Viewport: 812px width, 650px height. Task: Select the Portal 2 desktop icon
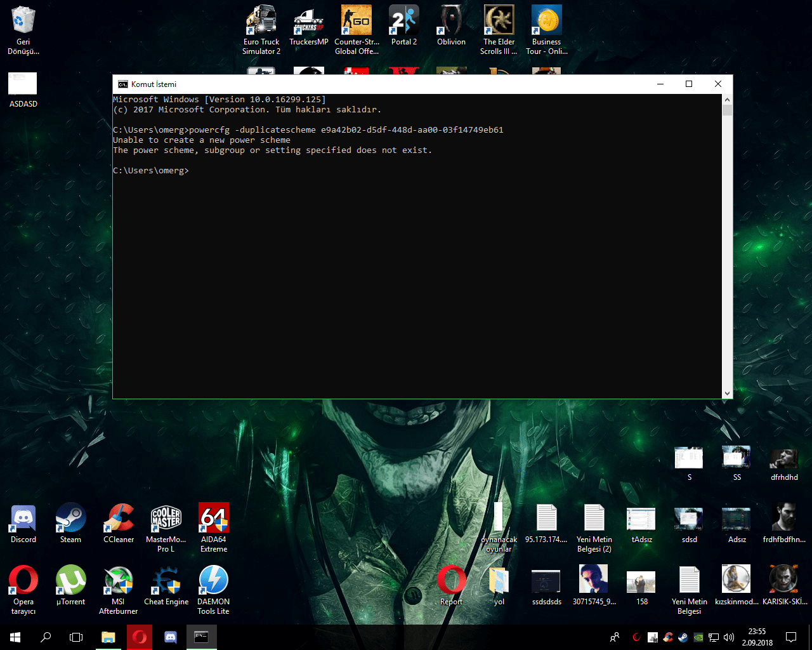404,21
